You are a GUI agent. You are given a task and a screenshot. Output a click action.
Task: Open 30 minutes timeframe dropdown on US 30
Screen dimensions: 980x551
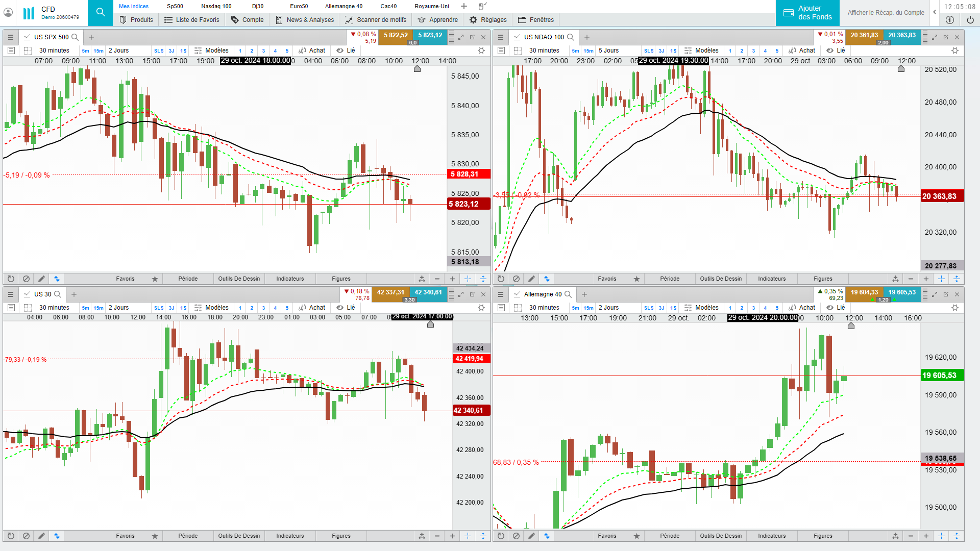(x=54, y=308)
